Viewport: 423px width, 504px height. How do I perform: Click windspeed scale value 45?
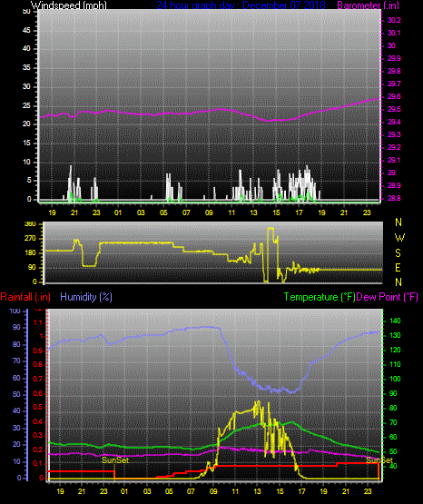26,31
